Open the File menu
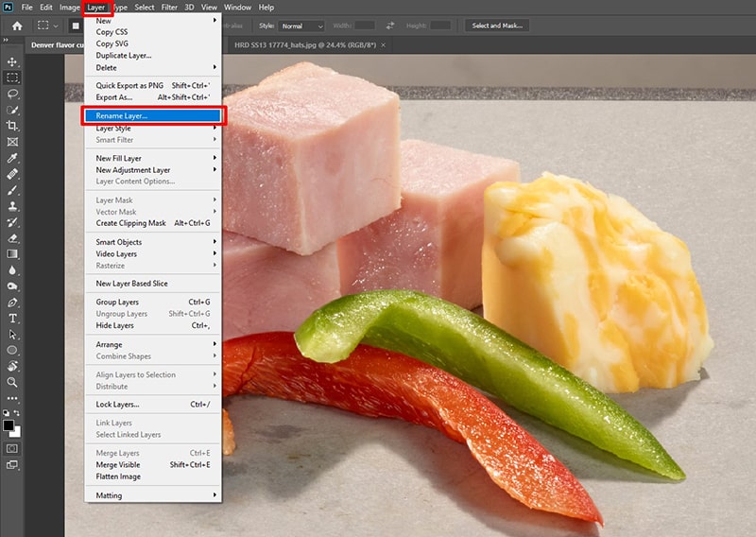This screenshot has height=537, width=756. [x=27, y=8]
